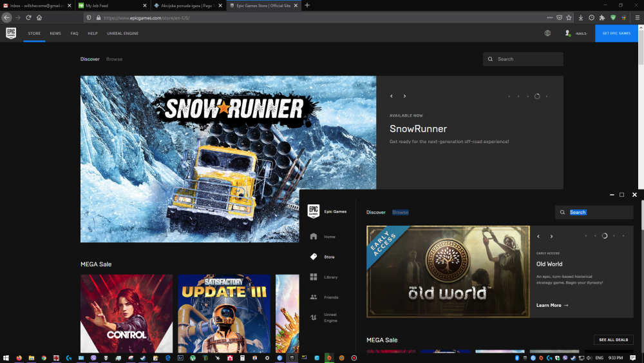Open the notification center in system tray

[x=633, y=358]
